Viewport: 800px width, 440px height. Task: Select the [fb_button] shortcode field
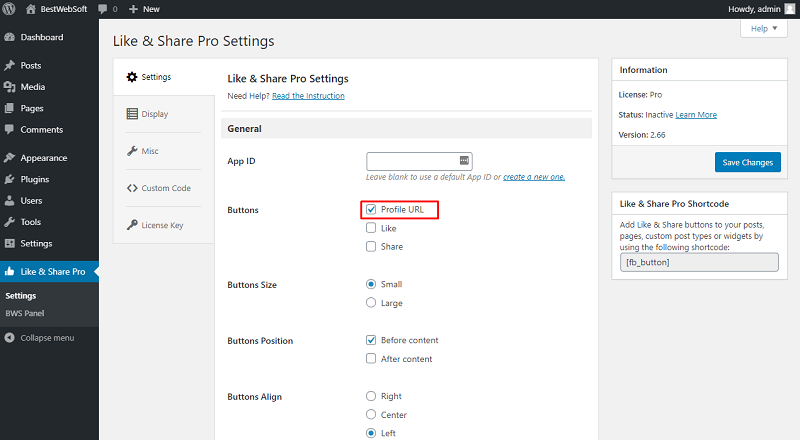pyautogui.click(x=699, y=262)
